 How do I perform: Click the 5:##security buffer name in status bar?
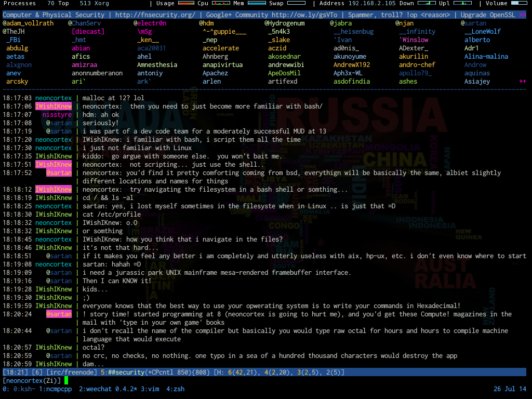tap(123, 373)
